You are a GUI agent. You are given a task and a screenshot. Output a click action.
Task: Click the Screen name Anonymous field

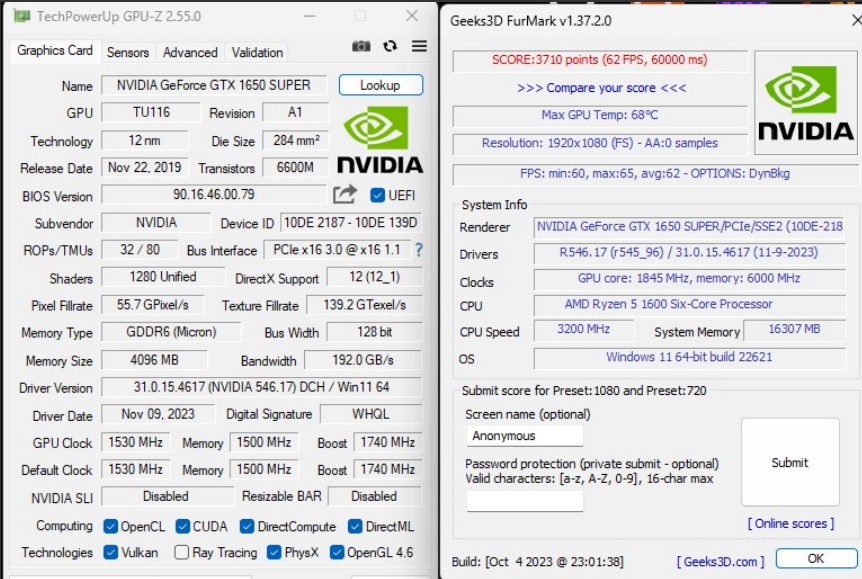524,436
